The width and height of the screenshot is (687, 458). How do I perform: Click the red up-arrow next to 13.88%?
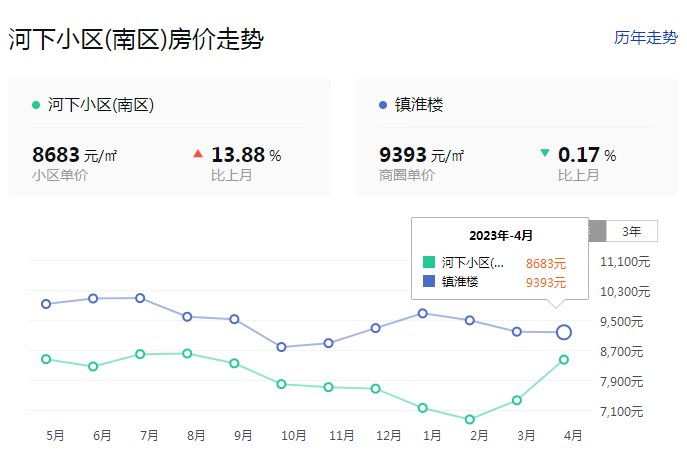(x=197, y=154)
